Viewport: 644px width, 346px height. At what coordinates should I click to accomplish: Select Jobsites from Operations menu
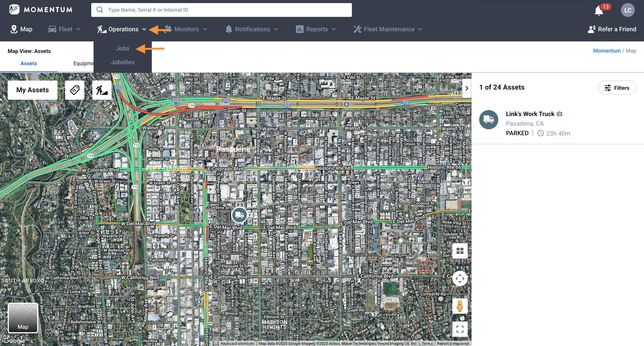coord(122,62)
